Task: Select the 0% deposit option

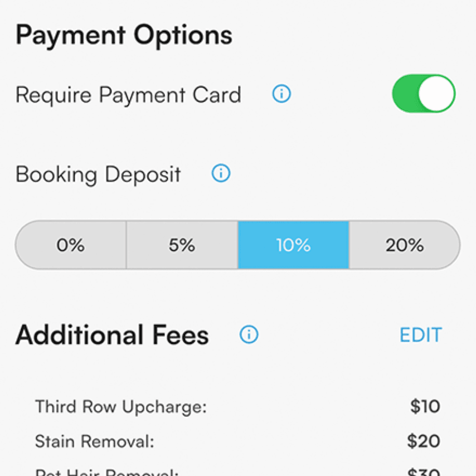Action: (71, 245)
